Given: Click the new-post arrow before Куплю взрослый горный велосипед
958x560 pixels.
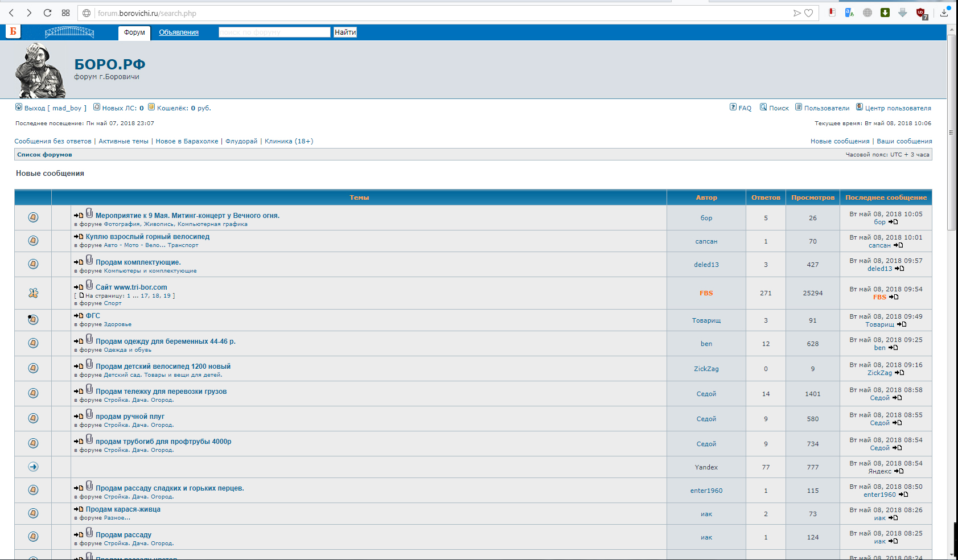Looking at the screenshot, I should (x=79, y=237).
